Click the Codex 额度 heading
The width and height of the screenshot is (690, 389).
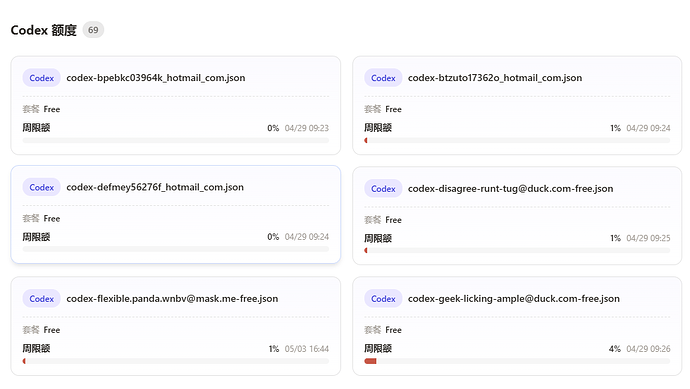click(44, 30)
